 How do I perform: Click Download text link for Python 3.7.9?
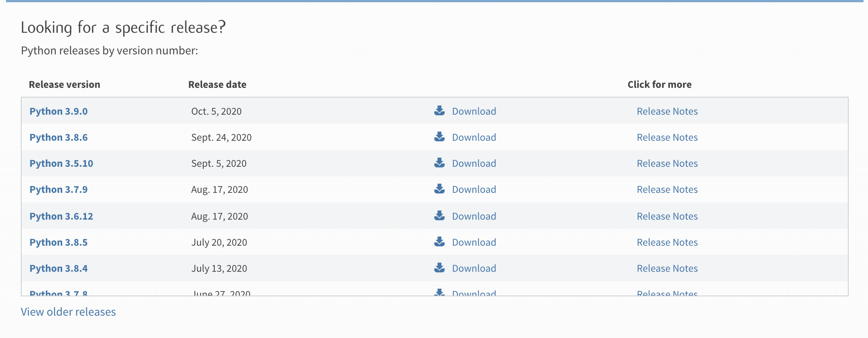(474, 189)
